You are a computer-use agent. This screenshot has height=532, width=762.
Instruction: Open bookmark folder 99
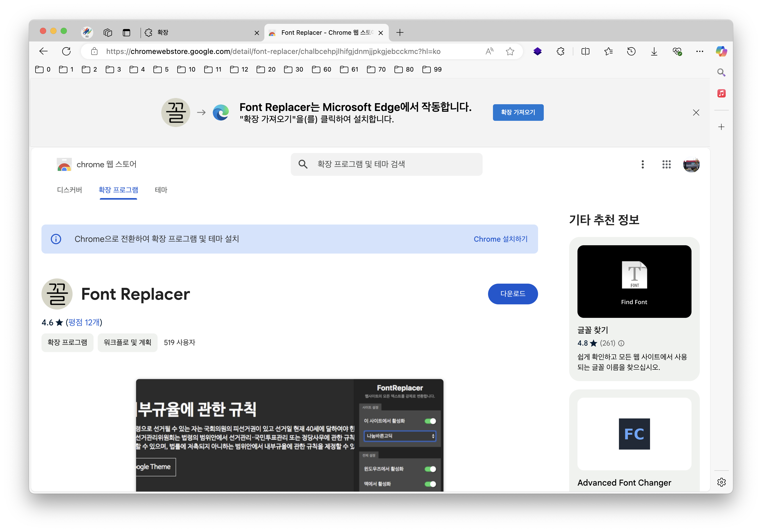click(432, 69)
